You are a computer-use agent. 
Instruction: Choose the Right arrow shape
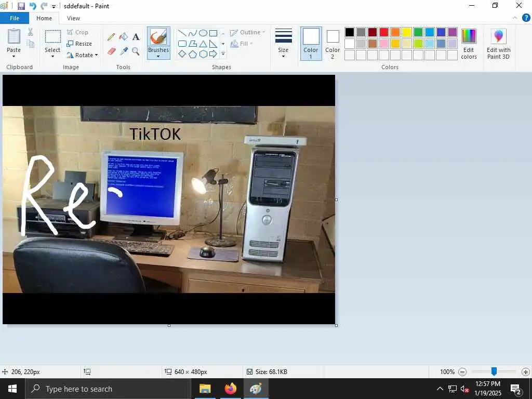213,54
